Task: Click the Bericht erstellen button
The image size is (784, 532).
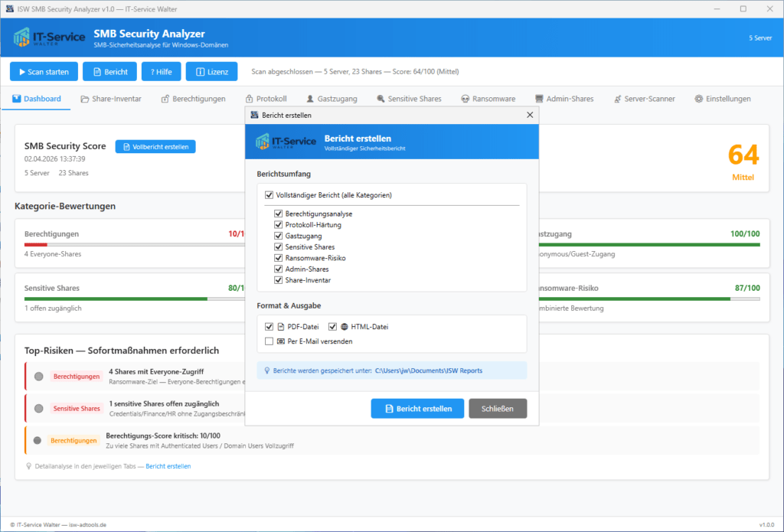Action: (x=417, y=408)
